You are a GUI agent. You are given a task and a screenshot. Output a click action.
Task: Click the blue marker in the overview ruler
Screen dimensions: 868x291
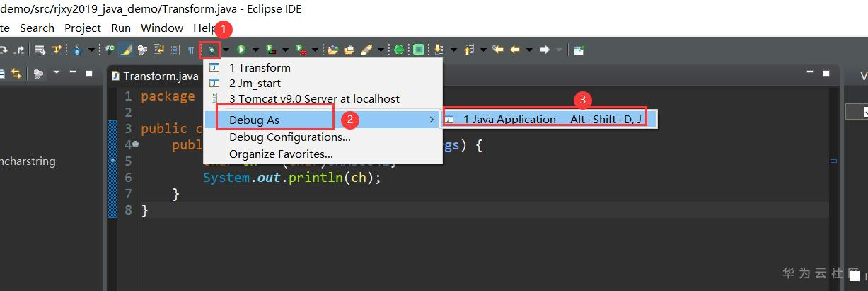click(x=834, y=161)
